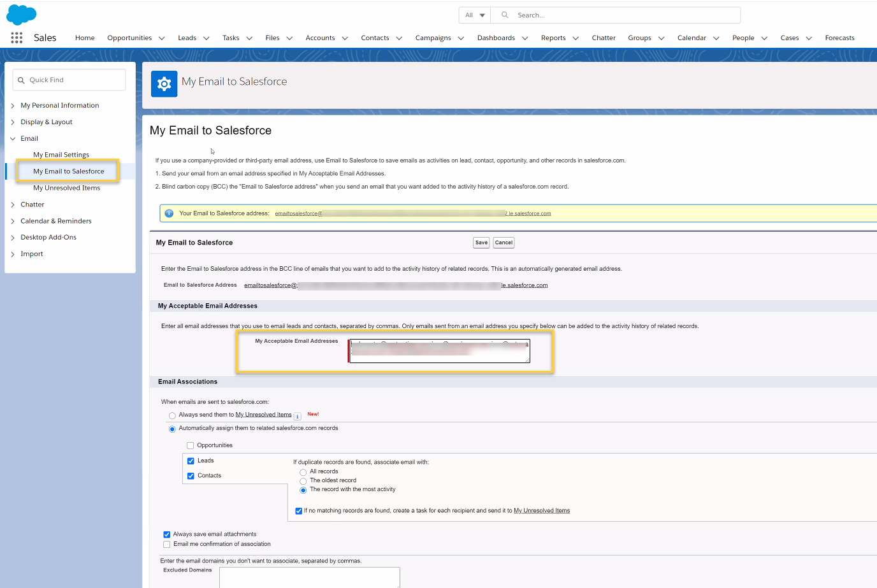
Task: Expand Desktop Add-Ons section
Action: tap(13, 238)
